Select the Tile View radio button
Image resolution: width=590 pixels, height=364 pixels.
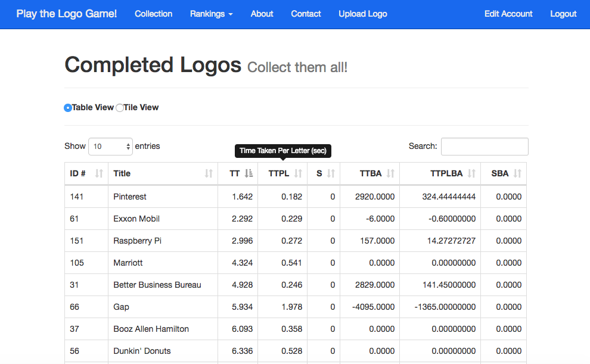[120, 108]
